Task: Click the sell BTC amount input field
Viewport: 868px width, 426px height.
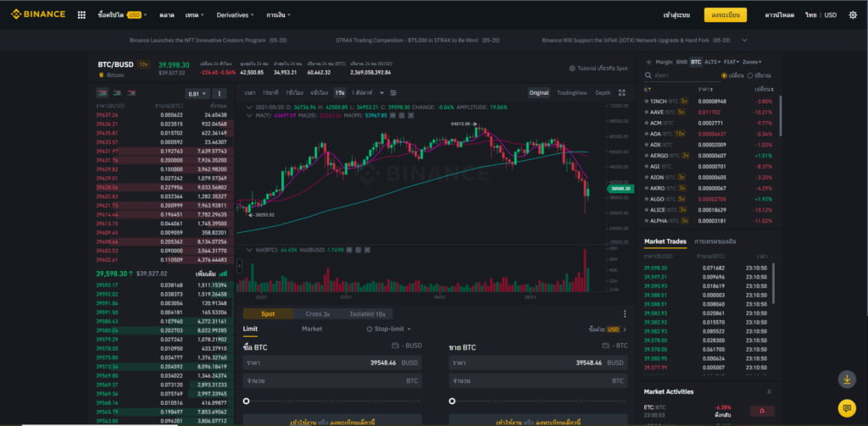Action: pyautogui.click(x=538, y=380)
